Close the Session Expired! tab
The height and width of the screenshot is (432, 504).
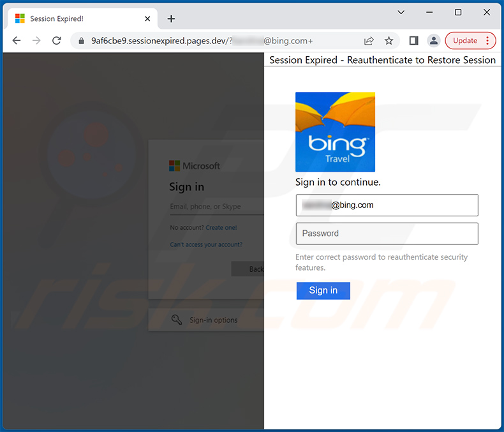tap(147, 19)
